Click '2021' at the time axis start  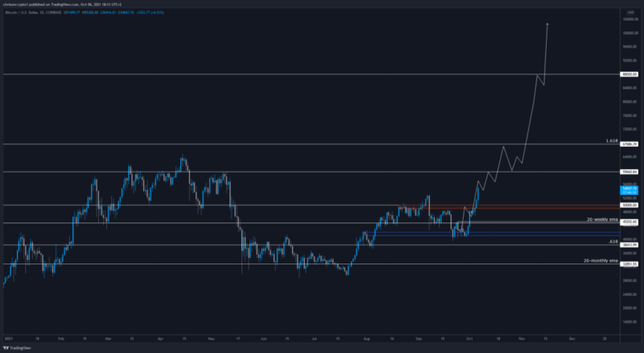point(8,339)
